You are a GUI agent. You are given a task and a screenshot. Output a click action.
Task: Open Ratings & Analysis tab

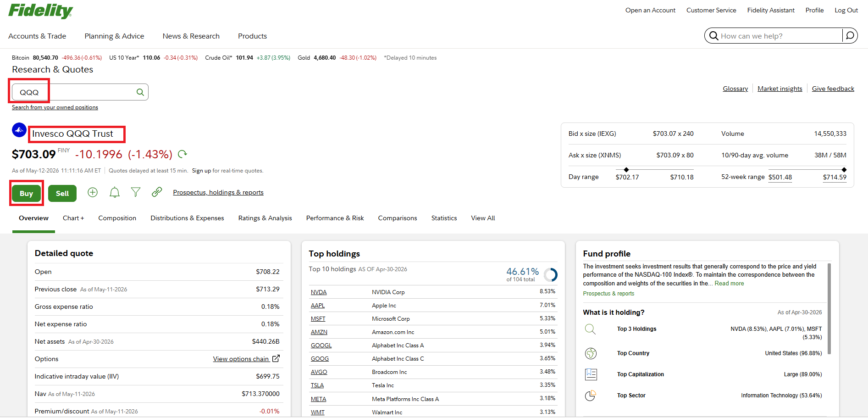point(265,218)
